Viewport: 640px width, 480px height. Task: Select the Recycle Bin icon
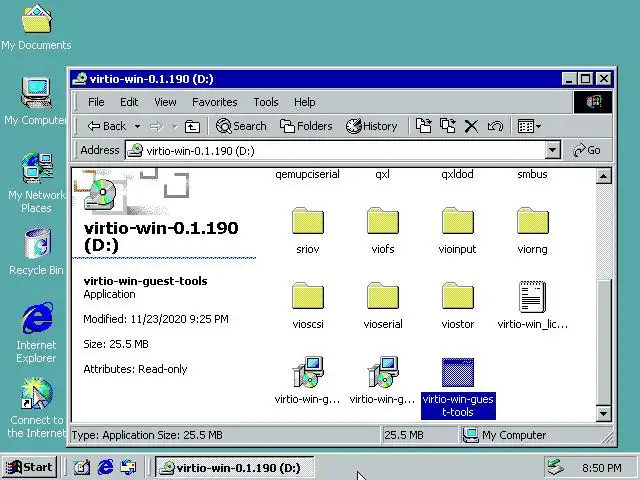tap(36, 252)
